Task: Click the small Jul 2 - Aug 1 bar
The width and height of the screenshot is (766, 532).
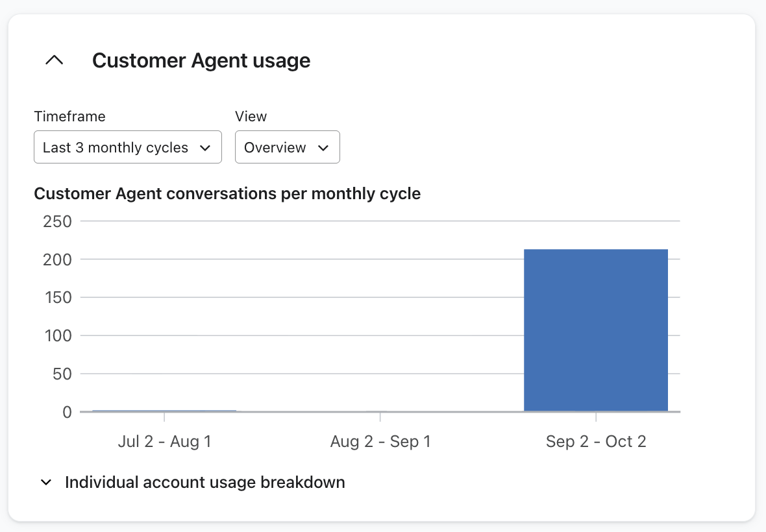Action: [164, 411]
